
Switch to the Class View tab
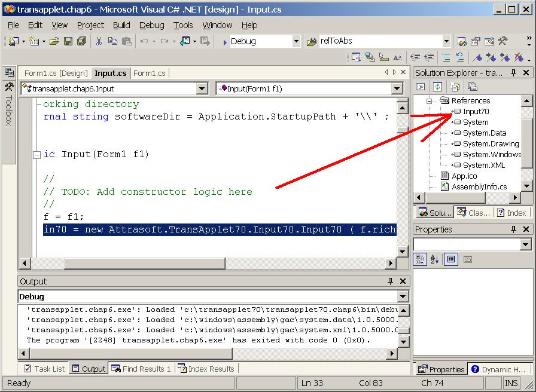pyautogui.click(x=473, y=213)
